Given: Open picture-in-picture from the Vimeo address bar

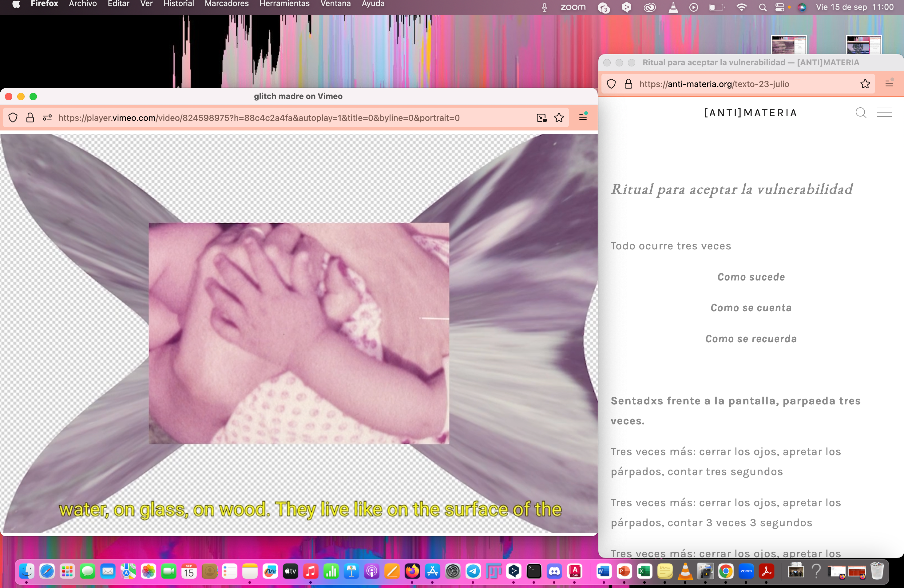Looking at the screenshot, I should [x=542, y=118].
